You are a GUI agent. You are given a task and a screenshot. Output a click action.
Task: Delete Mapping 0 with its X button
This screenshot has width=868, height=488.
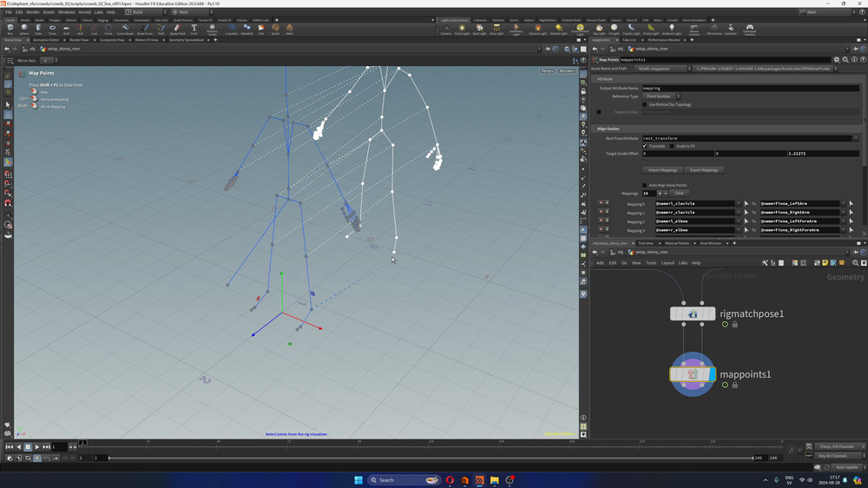coord(601,204)
